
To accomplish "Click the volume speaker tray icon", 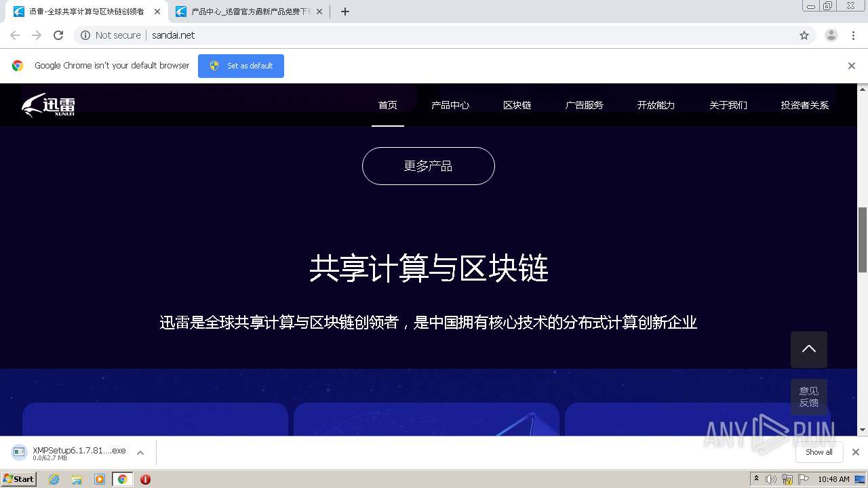I will click(x=771, y=479).
